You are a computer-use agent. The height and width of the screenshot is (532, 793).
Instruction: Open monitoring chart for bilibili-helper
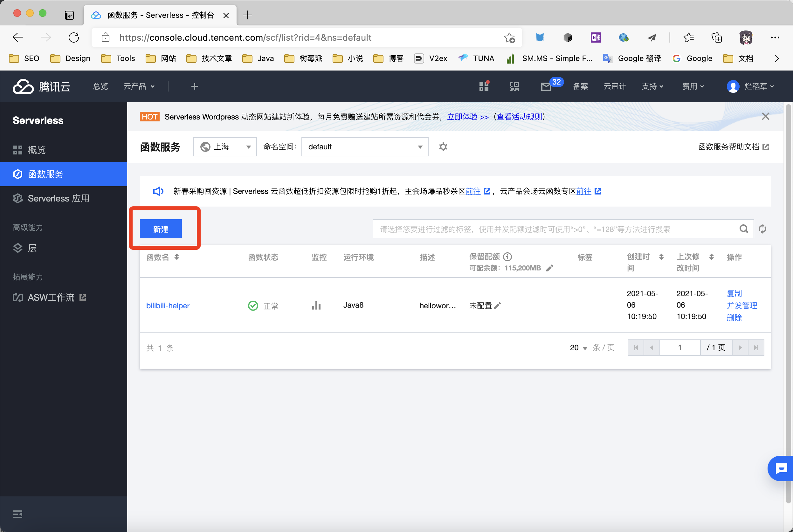point(316,305)
